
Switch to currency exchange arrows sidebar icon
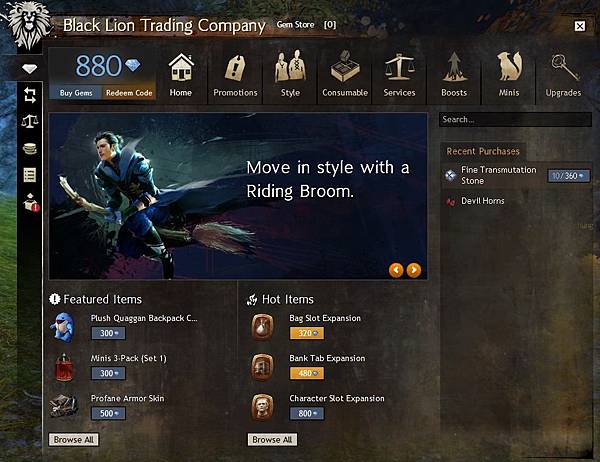[30, 95]
